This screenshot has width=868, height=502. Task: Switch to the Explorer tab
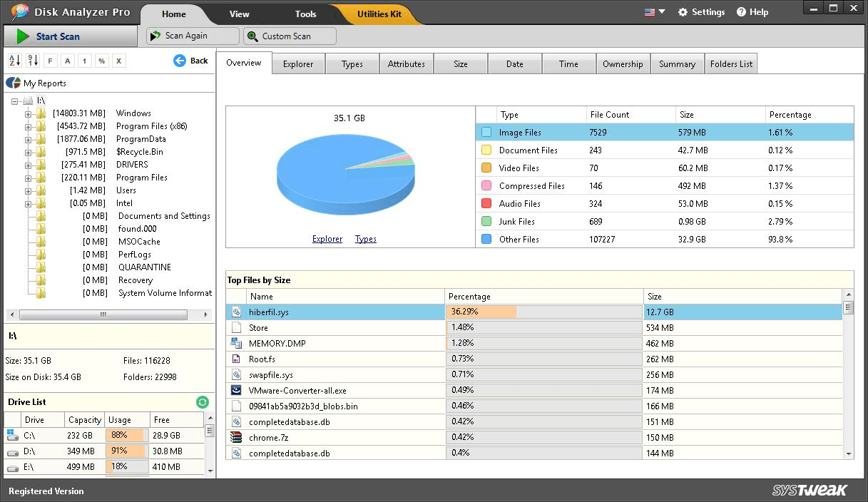(298, 63)
